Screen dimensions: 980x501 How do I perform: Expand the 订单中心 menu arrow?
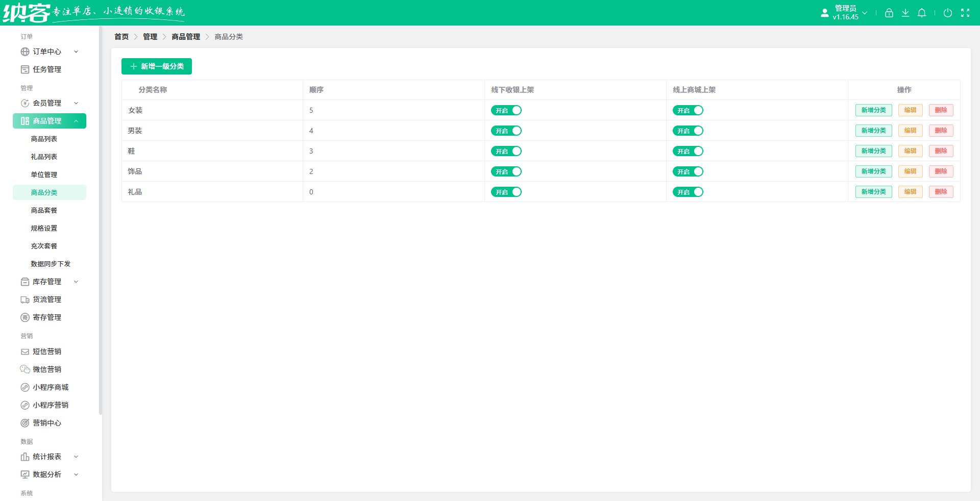(x=76, y=52)
